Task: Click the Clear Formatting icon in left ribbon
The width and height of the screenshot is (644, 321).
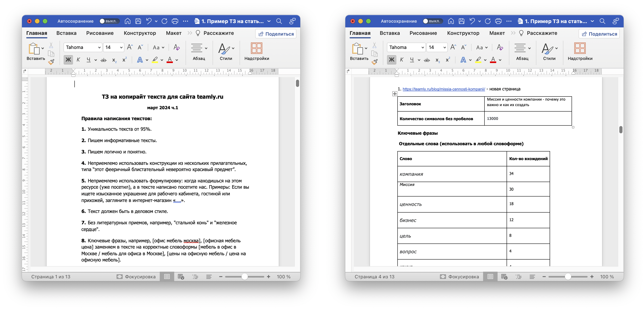Action: tap(177, 47)
